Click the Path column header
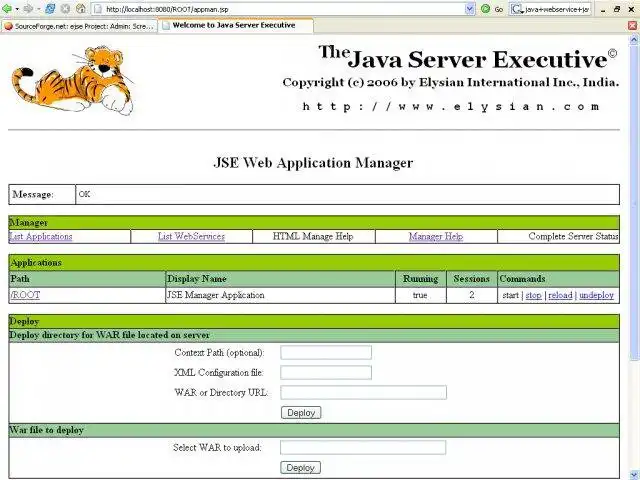Screen dimensions: 640x480 pos(87,279)
